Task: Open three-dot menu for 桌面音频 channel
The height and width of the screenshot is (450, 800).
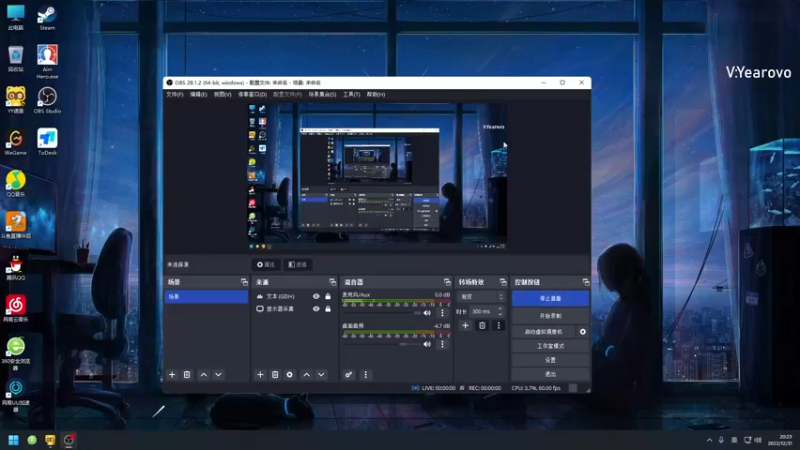Action: click(442, 344)
